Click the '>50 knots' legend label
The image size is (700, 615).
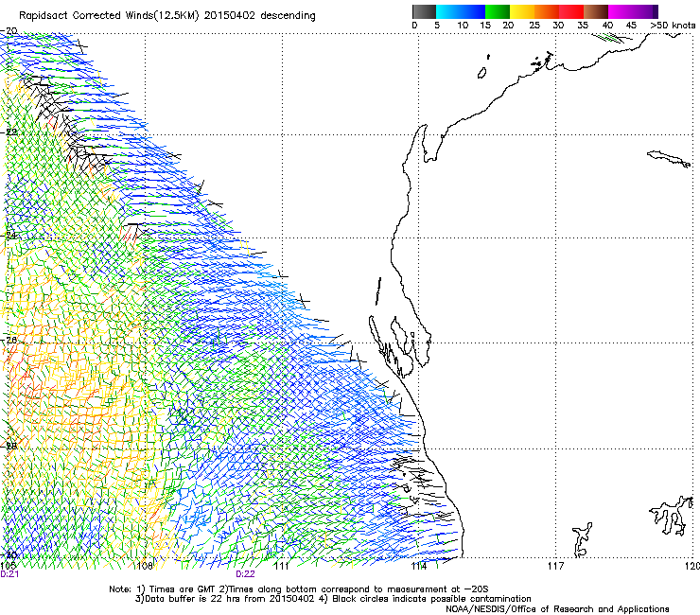673,26
